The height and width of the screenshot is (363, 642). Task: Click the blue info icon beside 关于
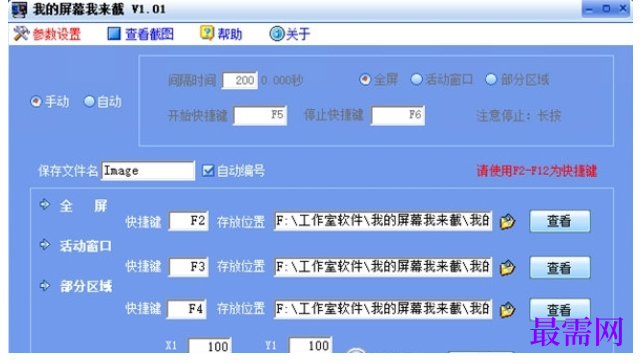pos(277,34)
